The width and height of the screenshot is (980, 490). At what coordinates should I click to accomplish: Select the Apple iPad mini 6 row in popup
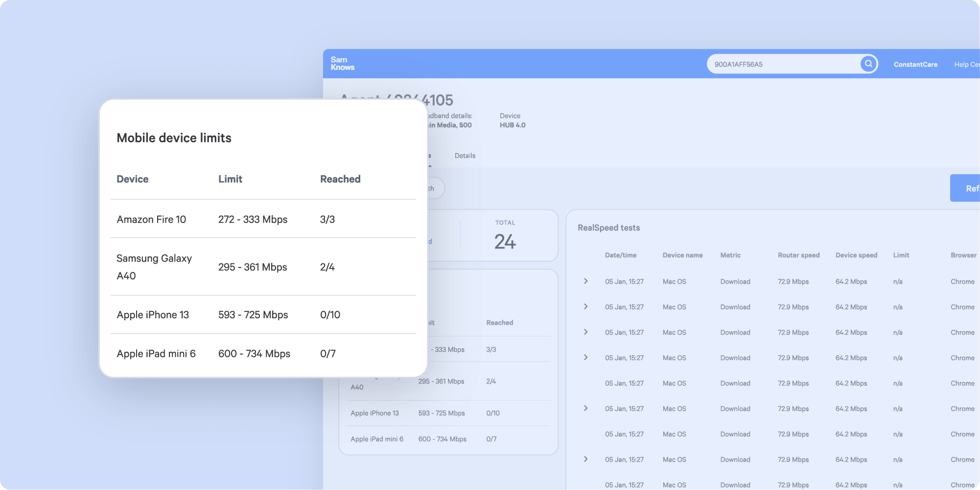point(263,354)
